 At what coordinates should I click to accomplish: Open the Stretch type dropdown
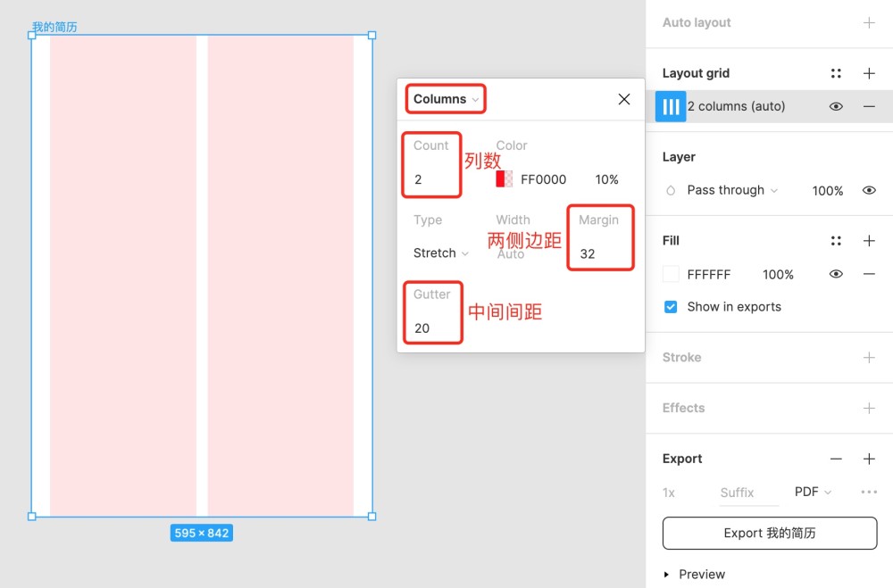point(441,253)
